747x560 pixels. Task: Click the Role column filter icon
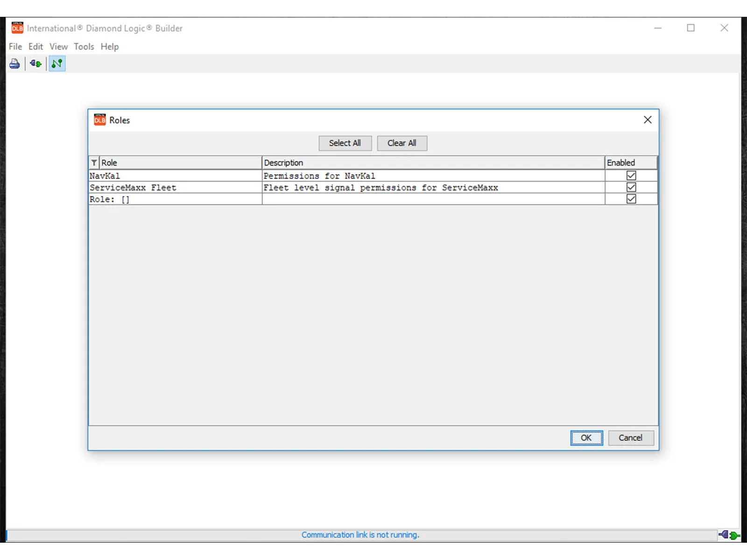94,162
